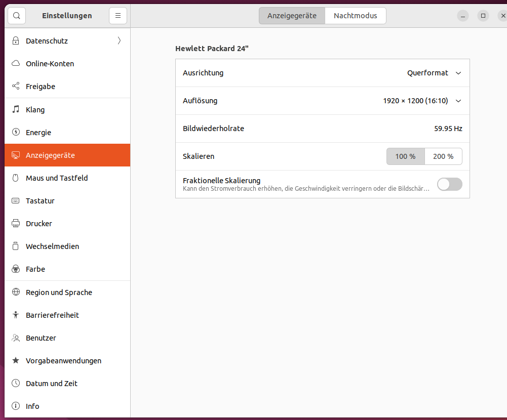Switch to the Nachtmodus tab
The height and width of the screenshot is (420, 507).
point(356,16)
